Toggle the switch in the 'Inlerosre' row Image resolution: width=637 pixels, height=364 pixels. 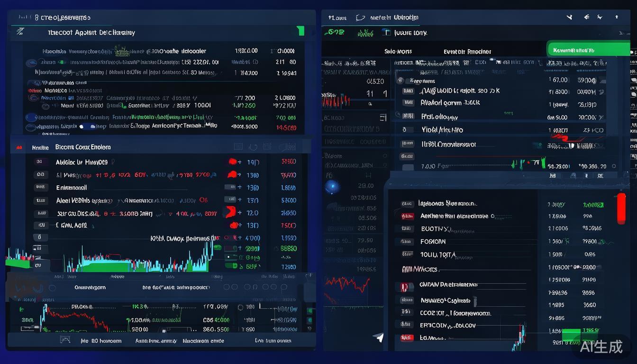87,127
